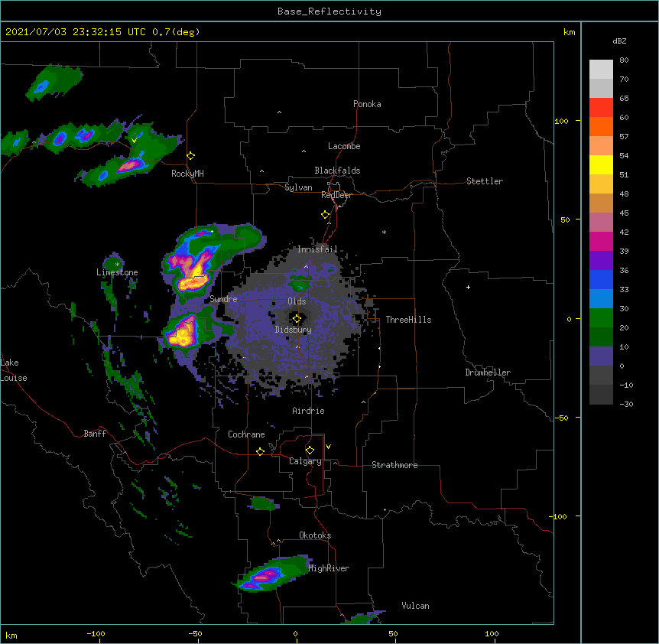659x644 pixels.
Task: Click the Lacombe city label
Action: pos(344,146)
